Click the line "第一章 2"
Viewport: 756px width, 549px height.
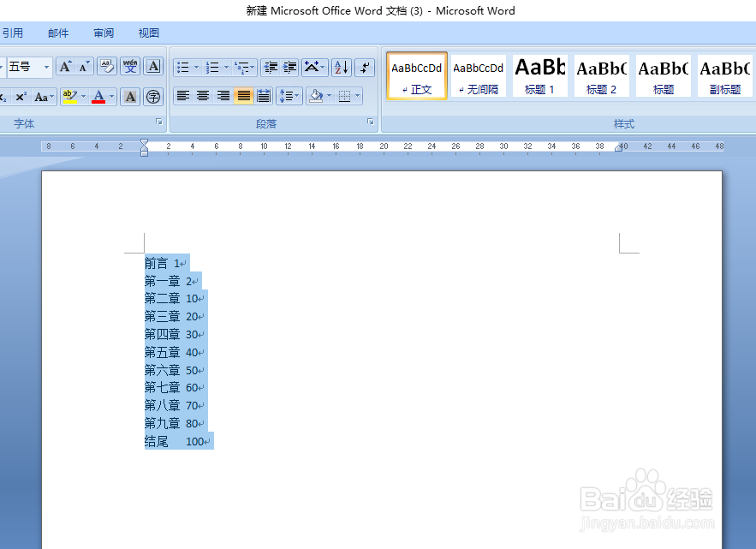pyautogui.click(x=171, y=281)
